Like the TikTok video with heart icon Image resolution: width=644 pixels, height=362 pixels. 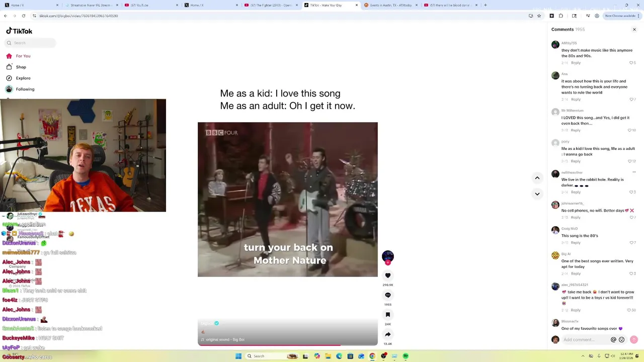[x=388, y=276]
